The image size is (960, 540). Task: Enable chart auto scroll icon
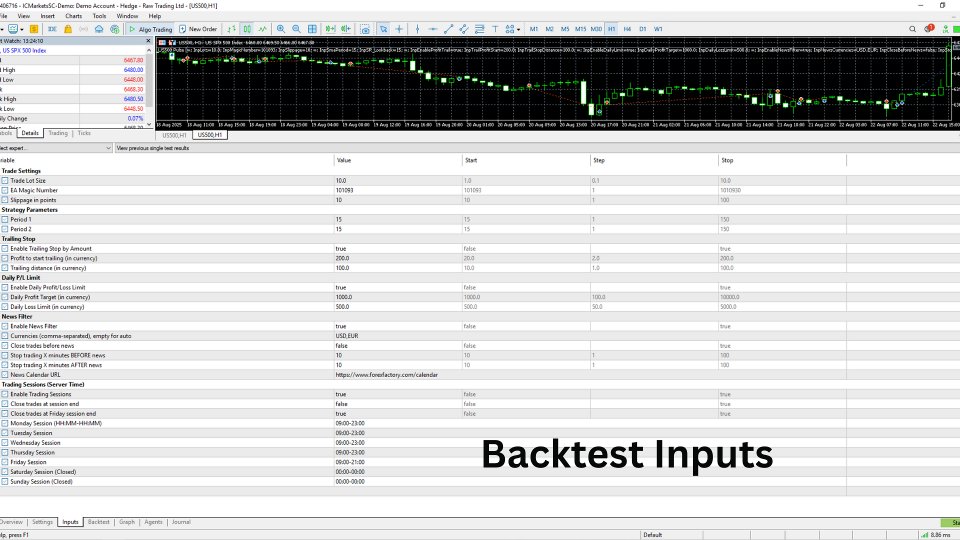click(330, 29)
